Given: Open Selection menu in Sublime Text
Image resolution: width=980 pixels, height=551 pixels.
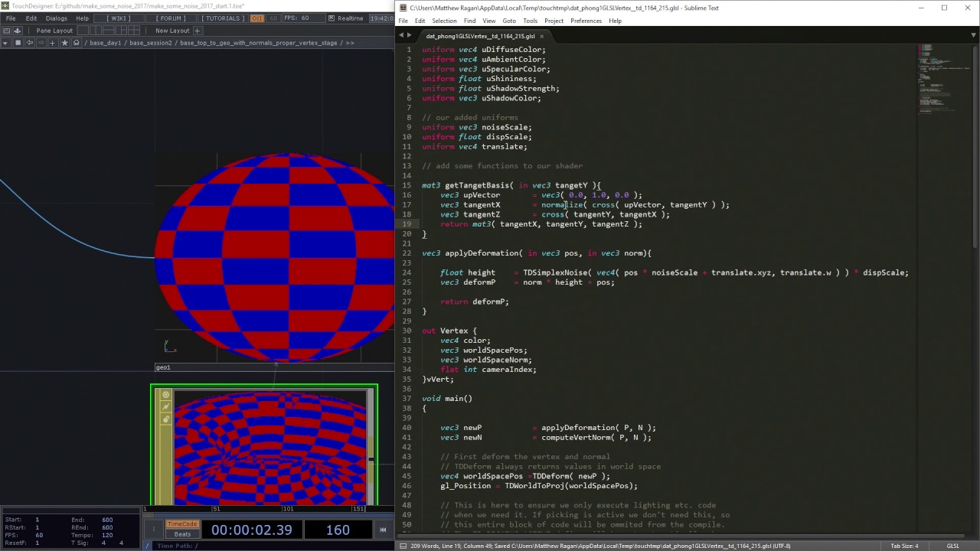Looking at the screenshot, I should point(444,21).
